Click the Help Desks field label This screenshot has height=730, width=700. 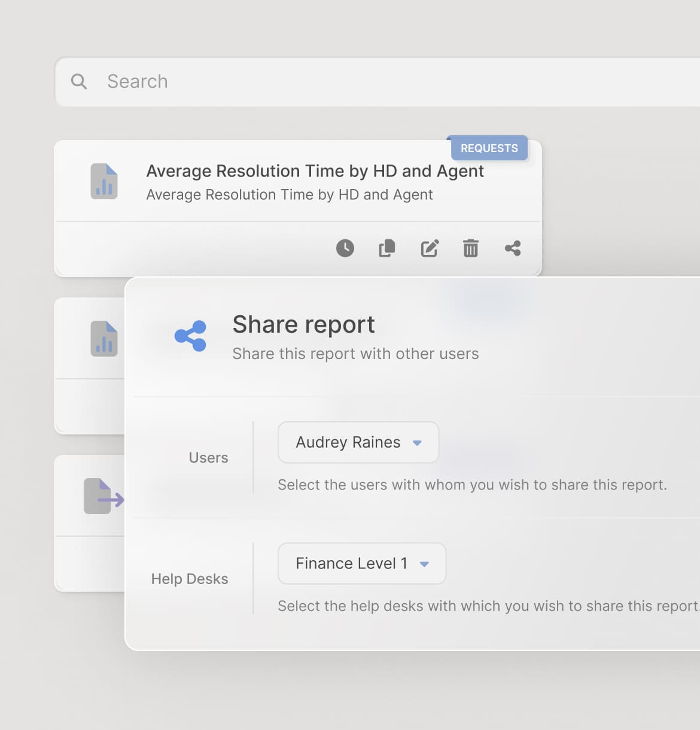(190, 579)
